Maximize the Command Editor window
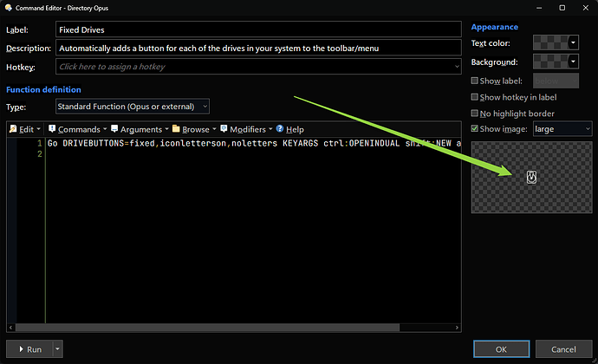 click(562, 8)
